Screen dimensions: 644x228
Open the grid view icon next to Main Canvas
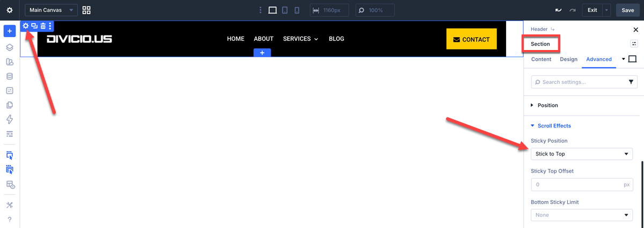(x=86, y=10)
